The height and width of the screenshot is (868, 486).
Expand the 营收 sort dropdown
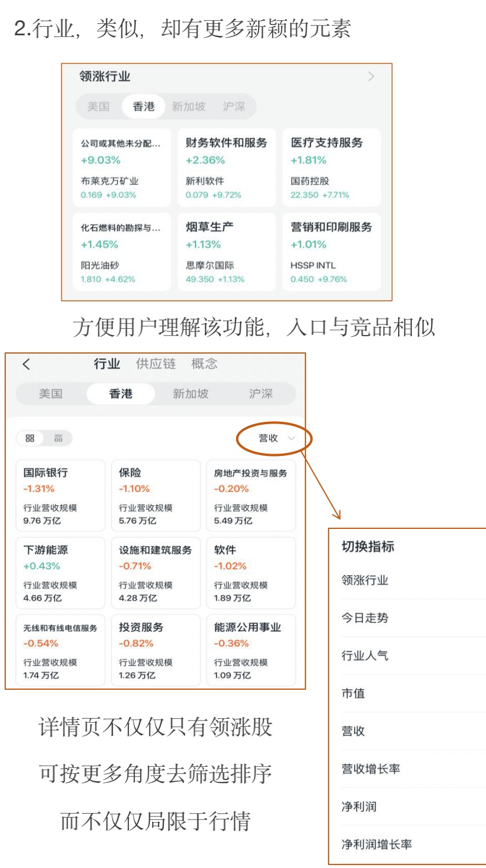[x=276, y=439]
